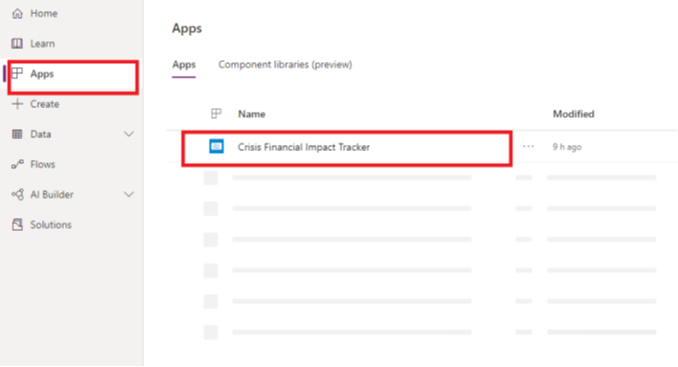Switch to Component libraries (preview) tab
This screenshot has width=678, height=367.
pos(285,65)
